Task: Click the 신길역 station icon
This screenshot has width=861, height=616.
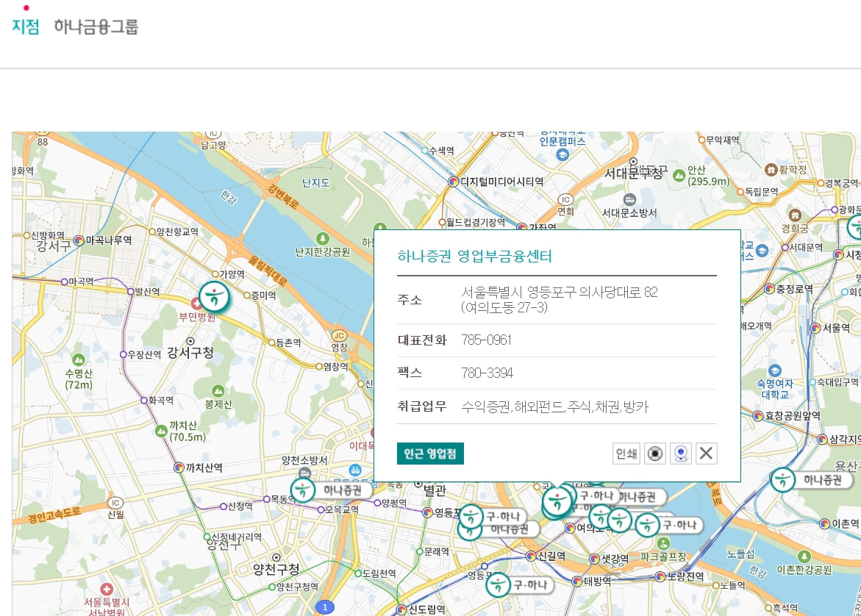Action: 531,556
